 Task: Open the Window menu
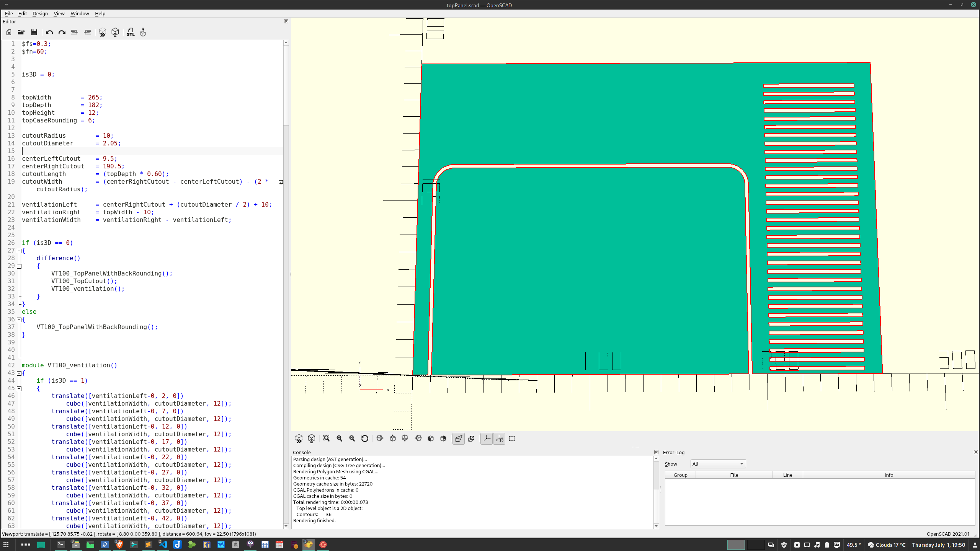tap(79, 13)
